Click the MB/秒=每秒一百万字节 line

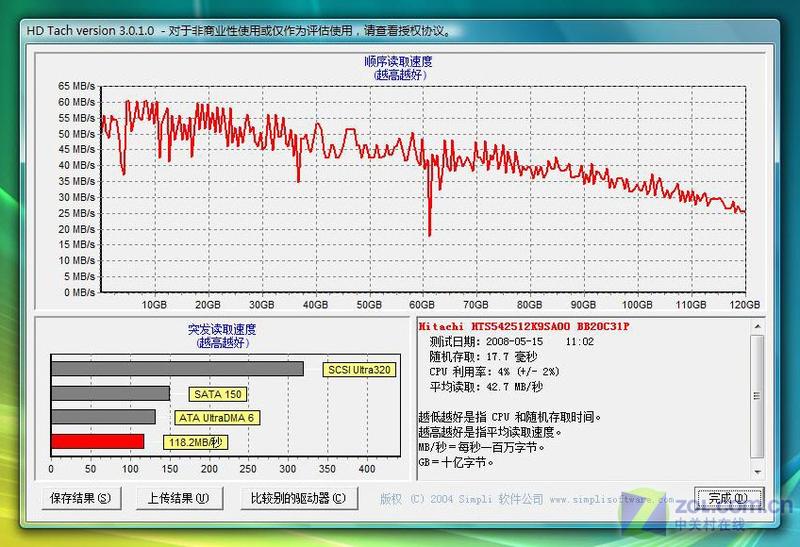(x=482, y=447)
